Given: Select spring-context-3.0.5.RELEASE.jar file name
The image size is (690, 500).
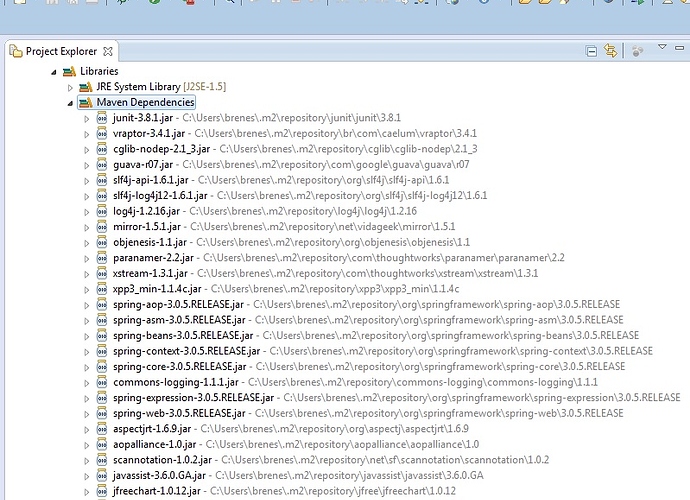Looking at the screenshot, I should coord(187,351).
